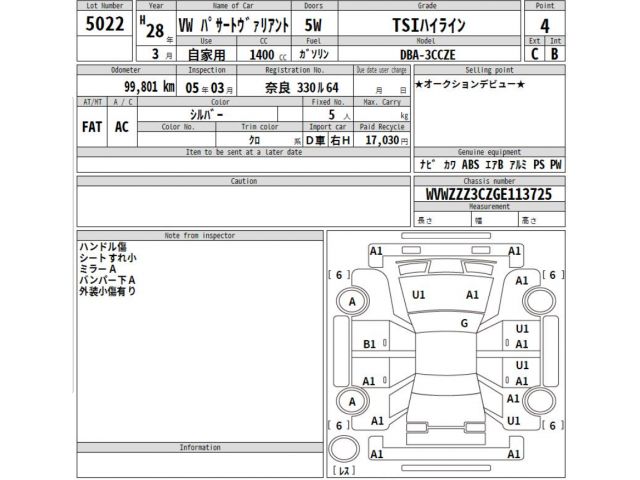Screen dimensions: 640x480
Task: Select the "Note from inspector" header
Action: [200, 236]
